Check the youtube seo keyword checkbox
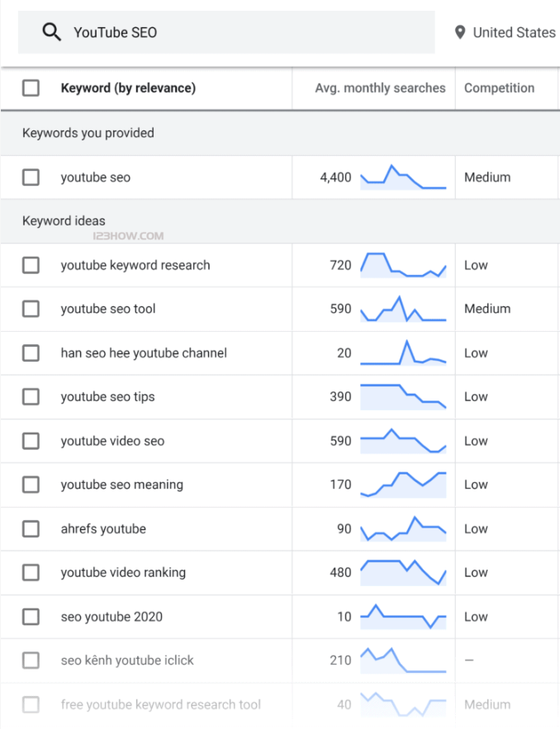This screenshot has height=729, width=560. click(x=31, y=178)
